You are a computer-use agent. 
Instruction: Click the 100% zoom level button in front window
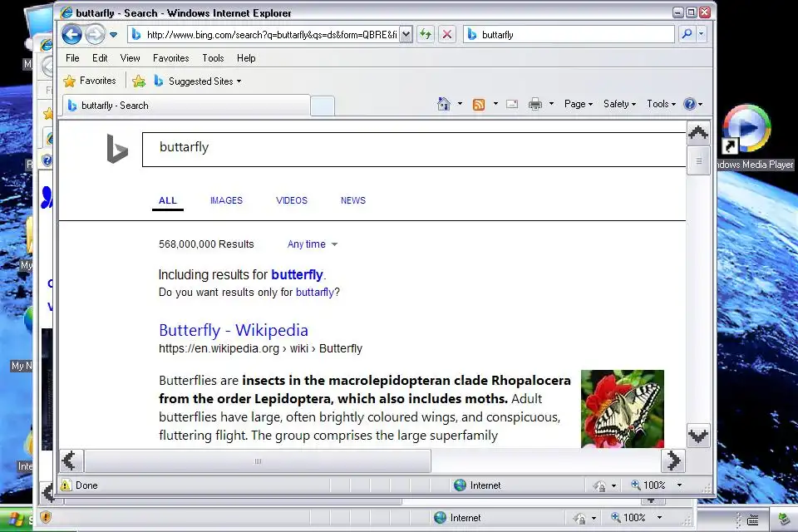click(648, 485)
